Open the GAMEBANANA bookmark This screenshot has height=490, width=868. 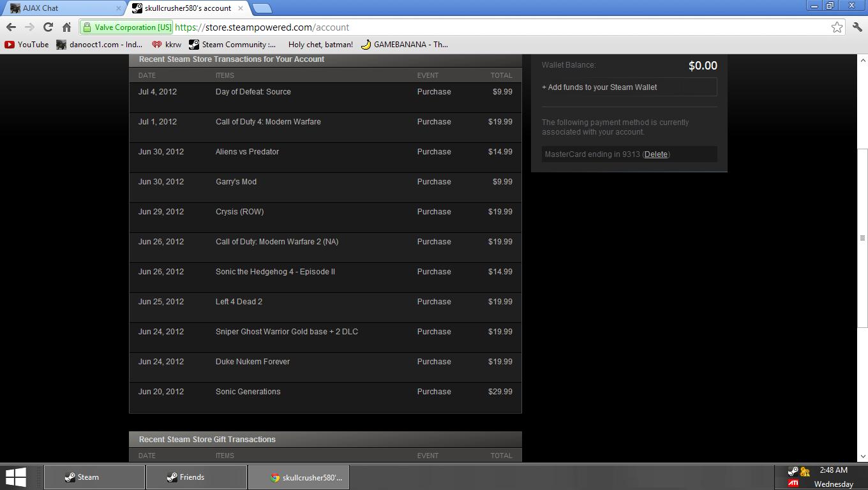(404, 45)
